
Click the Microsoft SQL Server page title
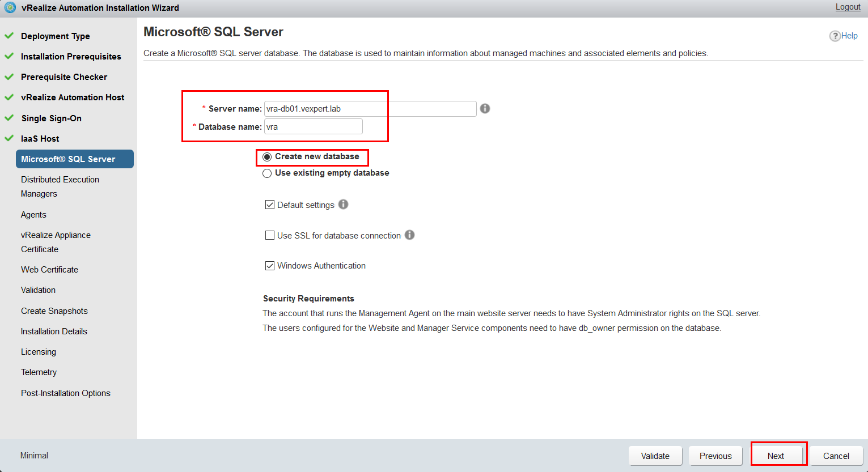pyautogui.click(x=213, y=32)
